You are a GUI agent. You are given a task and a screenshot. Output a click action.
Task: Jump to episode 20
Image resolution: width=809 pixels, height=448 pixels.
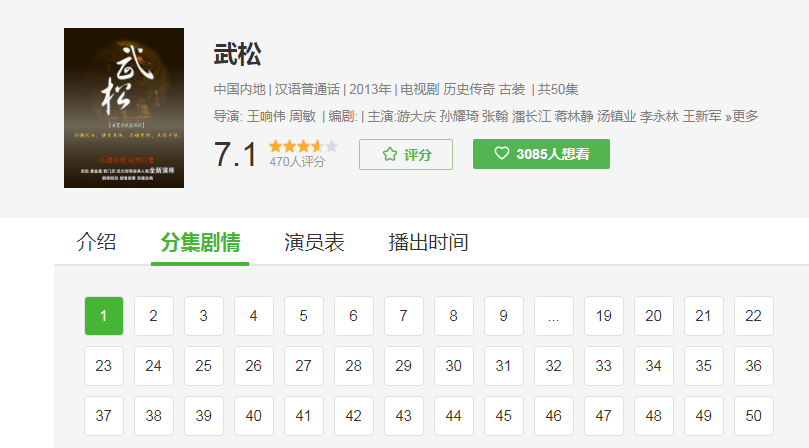654,316
